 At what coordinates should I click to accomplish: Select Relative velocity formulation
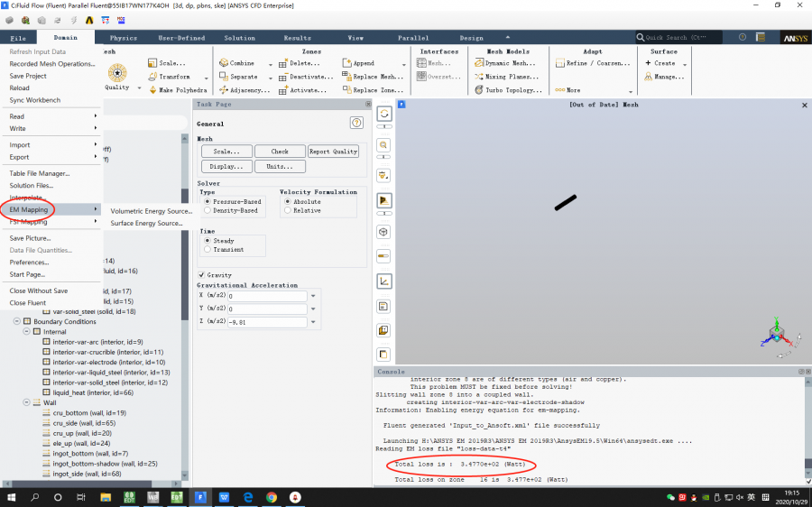[288, 210]
